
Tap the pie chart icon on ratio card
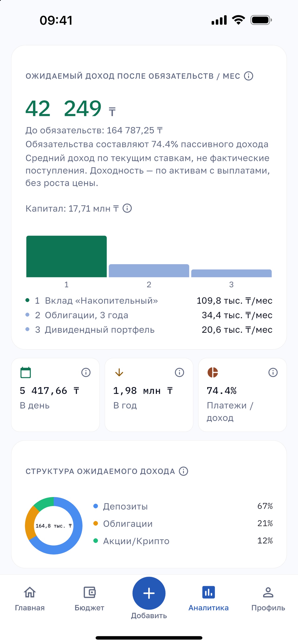click(213, 372)
